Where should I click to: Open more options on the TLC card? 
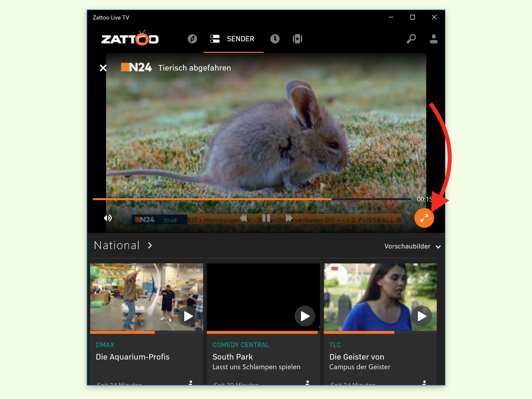pos(424,383)
